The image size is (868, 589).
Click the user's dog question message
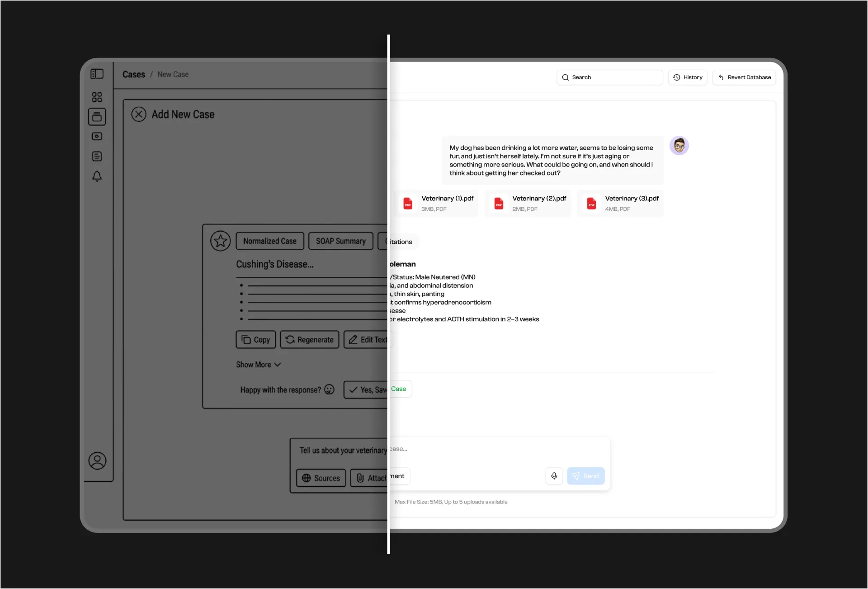(x=552, y=160)
